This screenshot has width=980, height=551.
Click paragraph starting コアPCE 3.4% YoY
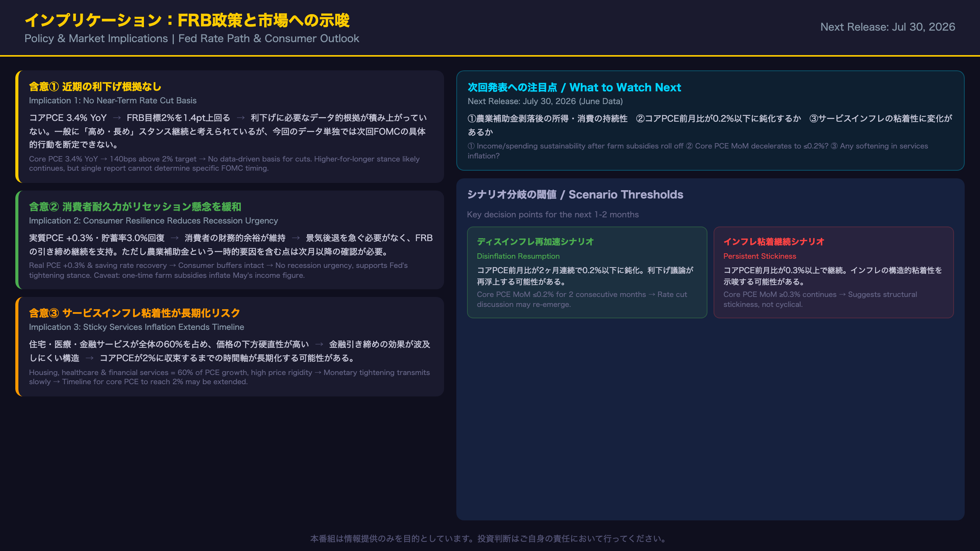(228, 131)
